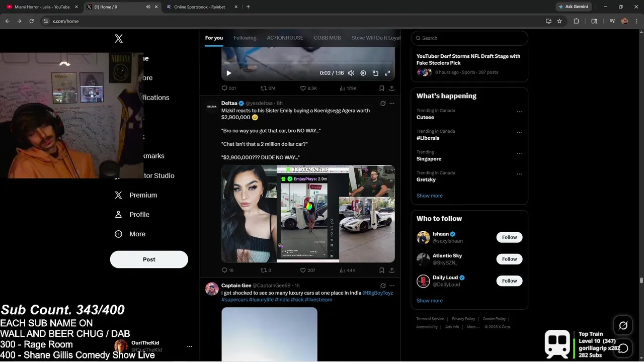Repost the Deltaa Mizkif post
The height and width of the screenshot is (362, 644).
pyautogui.click(x=266, y=270)
